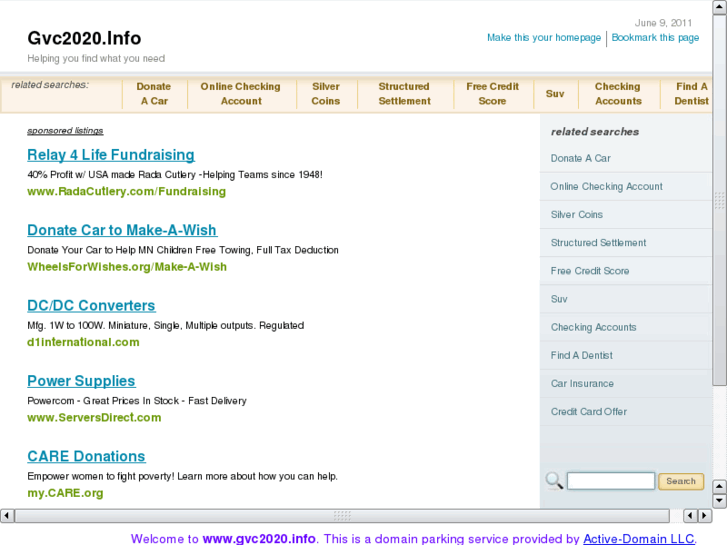Open Relay 4 Life Fundraising listing
This screenshot has height=545, width=727.
111,155
